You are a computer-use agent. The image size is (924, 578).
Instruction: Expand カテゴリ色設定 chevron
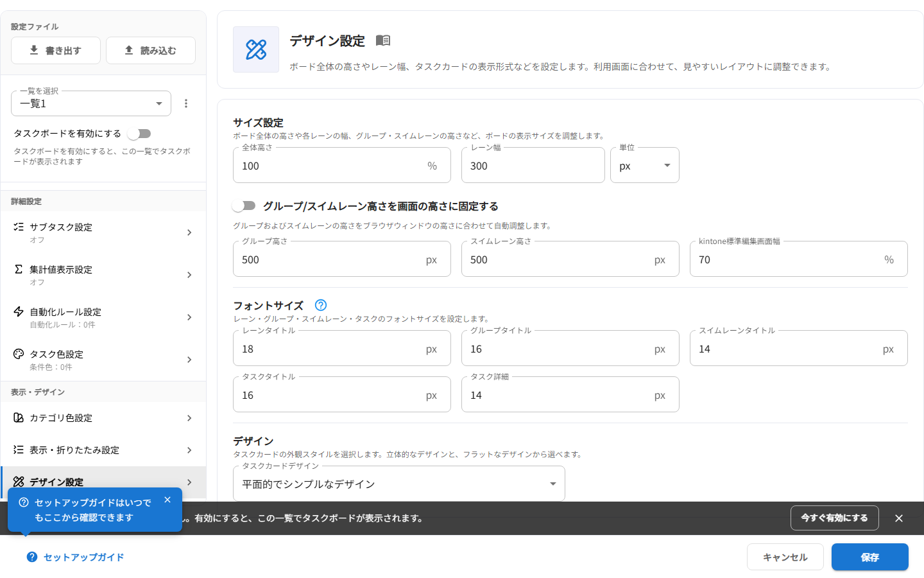pyautogui.click(x=189, y=418)
